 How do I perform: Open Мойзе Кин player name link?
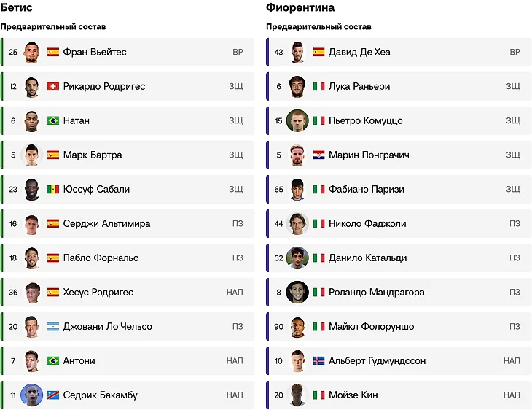pos(353,395)
